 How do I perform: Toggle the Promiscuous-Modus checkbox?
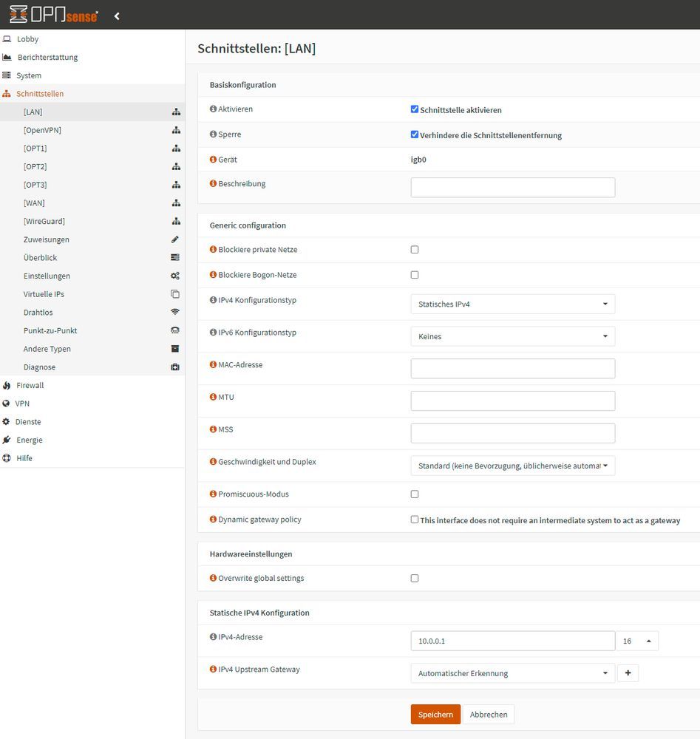tap(415, 494)
